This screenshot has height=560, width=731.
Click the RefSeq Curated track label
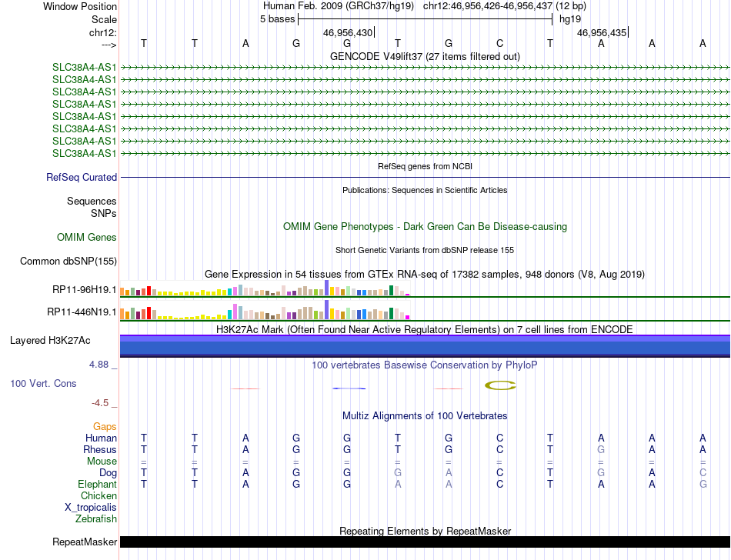click(x=82, y=178)
